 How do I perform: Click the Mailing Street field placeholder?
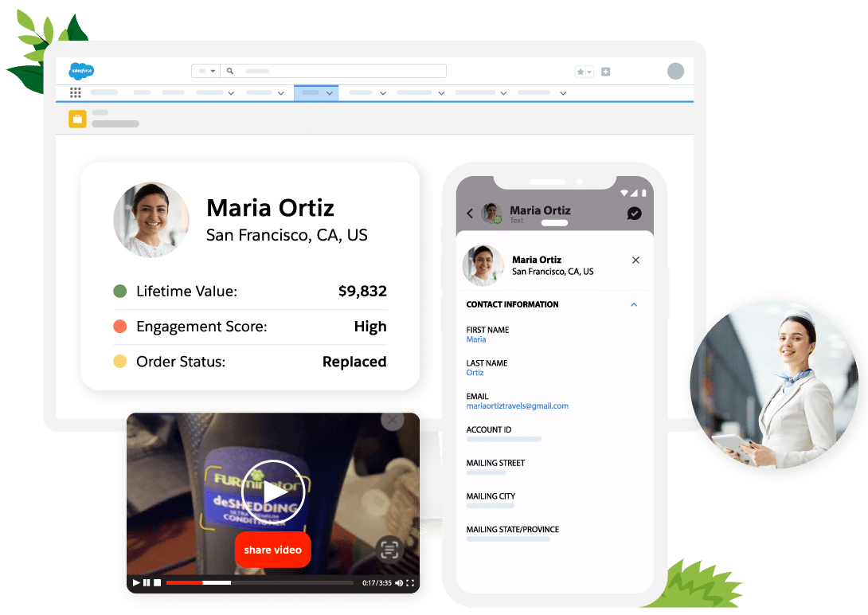click(x=486, y=472)
